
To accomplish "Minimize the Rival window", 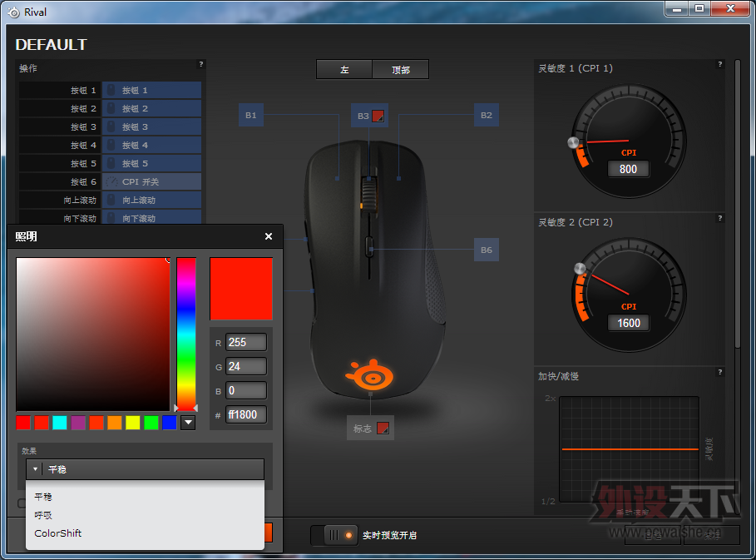I will coord(677,8).
